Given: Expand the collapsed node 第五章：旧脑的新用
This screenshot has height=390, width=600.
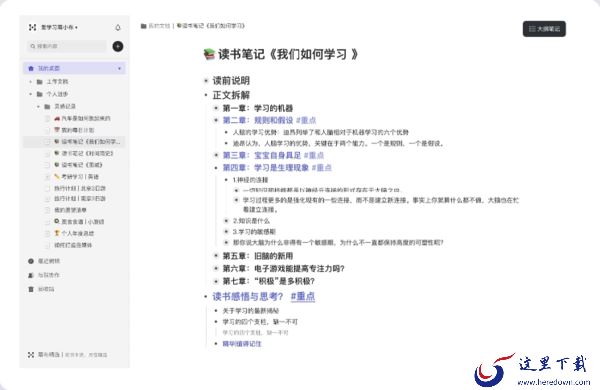Looking at the screenshot, I should pos(216,256).
